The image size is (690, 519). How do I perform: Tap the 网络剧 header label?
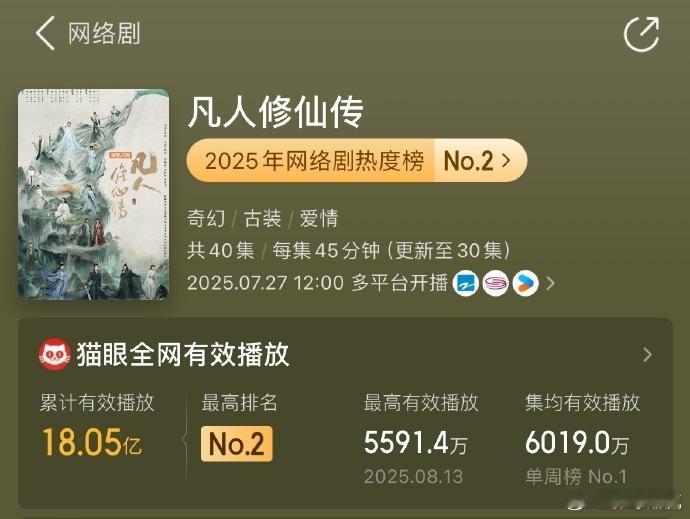(x=104, y=34)
